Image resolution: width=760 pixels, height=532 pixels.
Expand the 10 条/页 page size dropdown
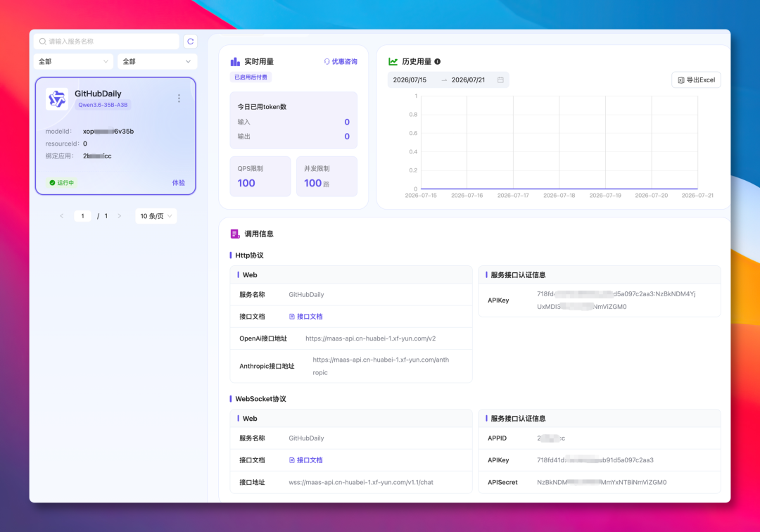(156, 216)
